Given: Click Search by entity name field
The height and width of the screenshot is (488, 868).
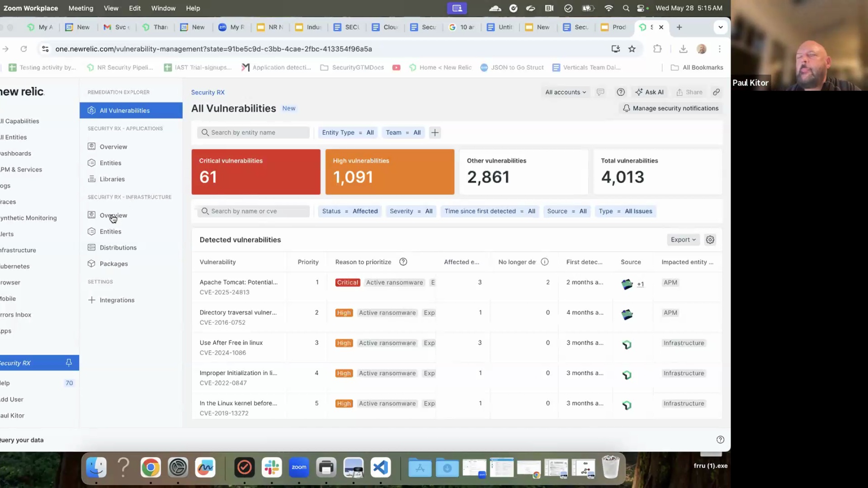Looking at the screenshot, I should 253,133.
